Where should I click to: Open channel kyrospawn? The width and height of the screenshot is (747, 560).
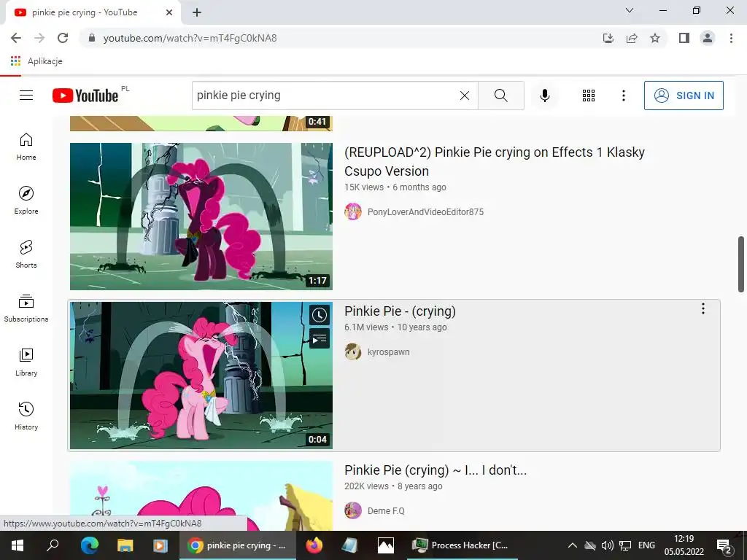[388, 352]
